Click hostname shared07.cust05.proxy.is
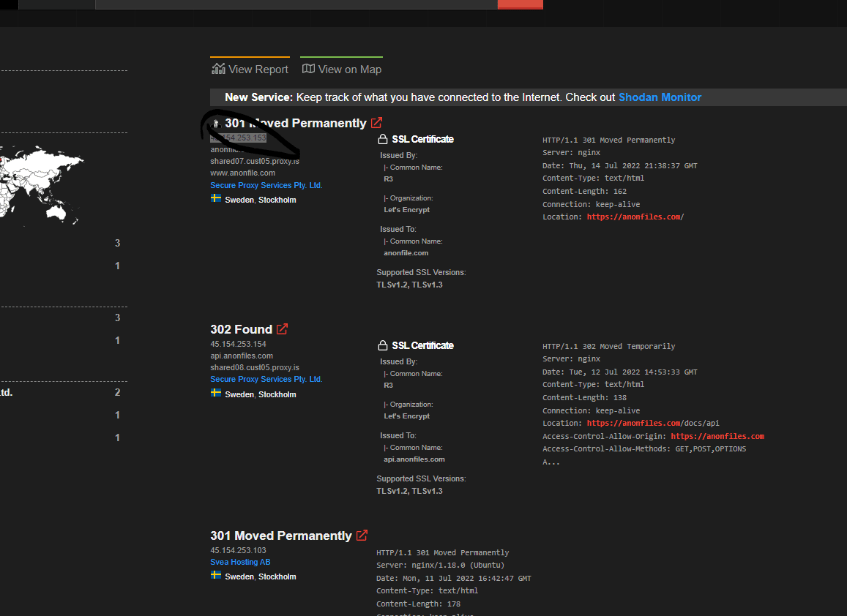Image resolution: width=847 pixels, height=616 pixels. (255, 161)
